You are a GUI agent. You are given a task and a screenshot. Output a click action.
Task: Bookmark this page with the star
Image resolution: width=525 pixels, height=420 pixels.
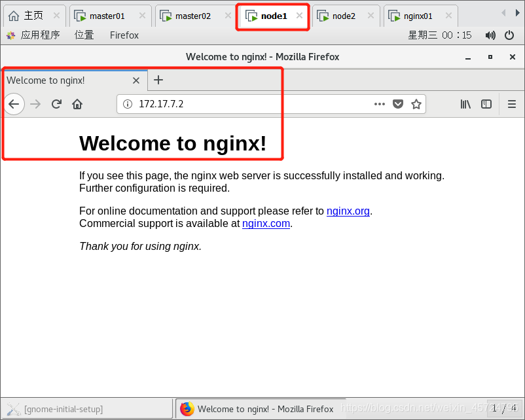pos(416,104)
